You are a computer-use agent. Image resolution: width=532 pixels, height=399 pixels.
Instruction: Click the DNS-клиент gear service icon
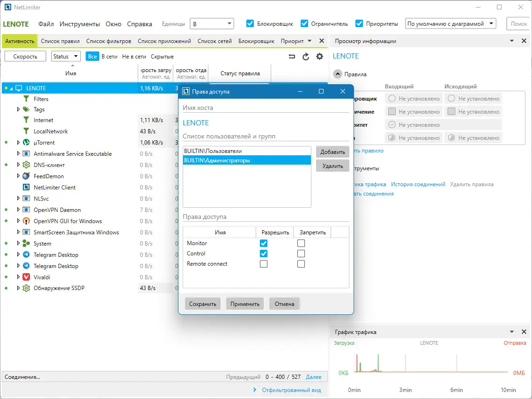26,165
